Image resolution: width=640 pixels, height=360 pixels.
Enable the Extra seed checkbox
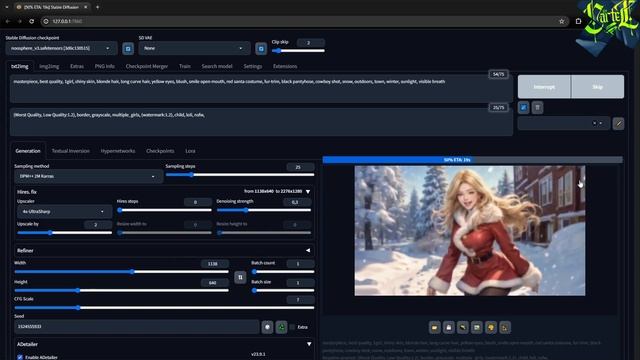(292, 327)
